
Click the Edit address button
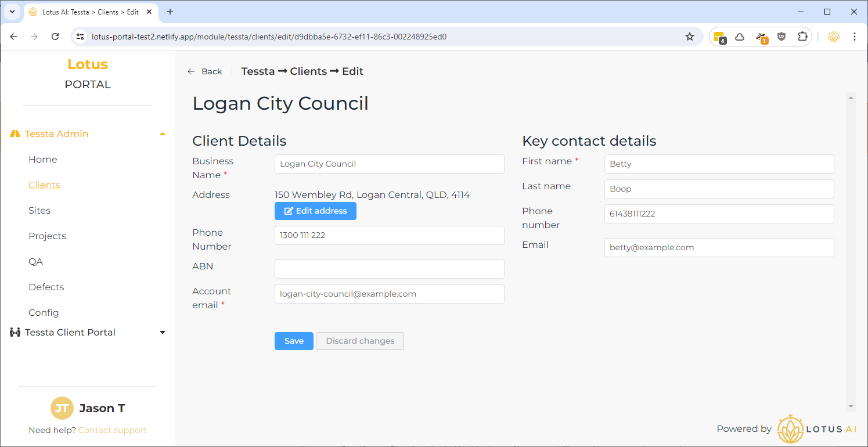tap(315, 211)
